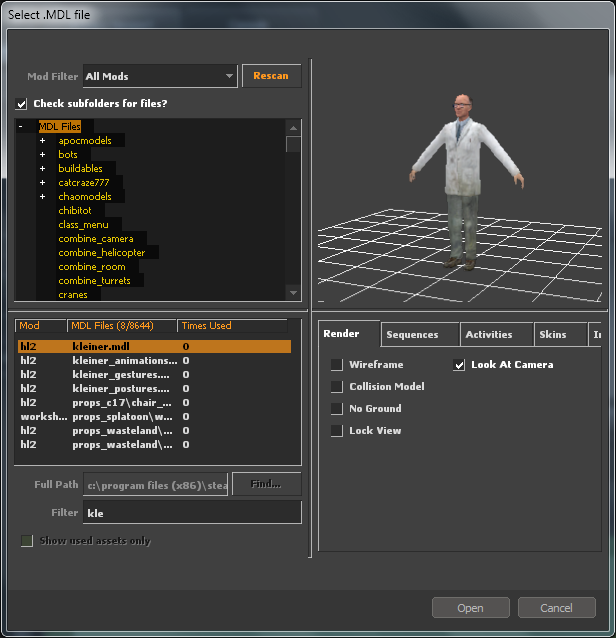Toggle Show used assets only checkbox
The image size is (616, 638).
tap(27, 541)
